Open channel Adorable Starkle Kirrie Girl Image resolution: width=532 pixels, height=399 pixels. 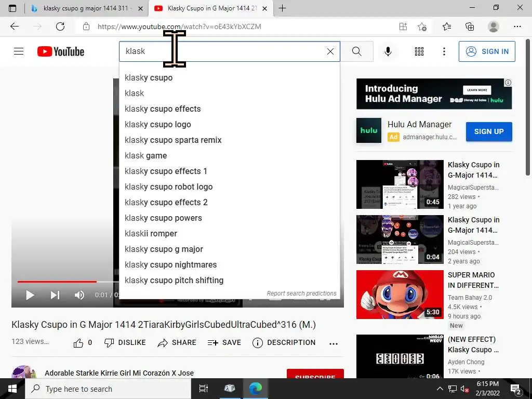tap(119, 373)
